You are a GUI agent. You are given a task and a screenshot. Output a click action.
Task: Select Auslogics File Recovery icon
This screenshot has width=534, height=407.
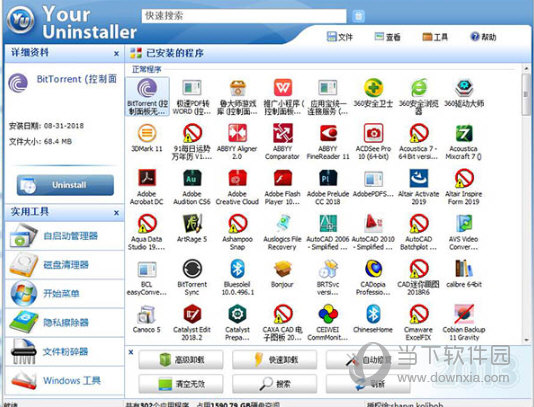point(283,223)
